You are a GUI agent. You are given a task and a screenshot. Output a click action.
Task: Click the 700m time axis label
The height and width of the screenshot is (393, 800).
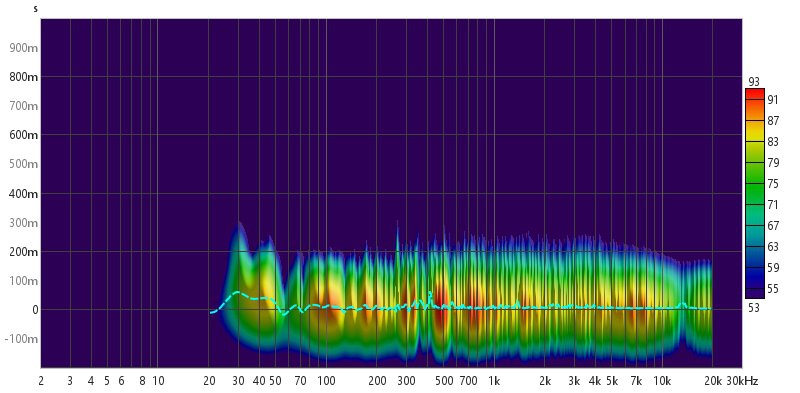point(24,106)
